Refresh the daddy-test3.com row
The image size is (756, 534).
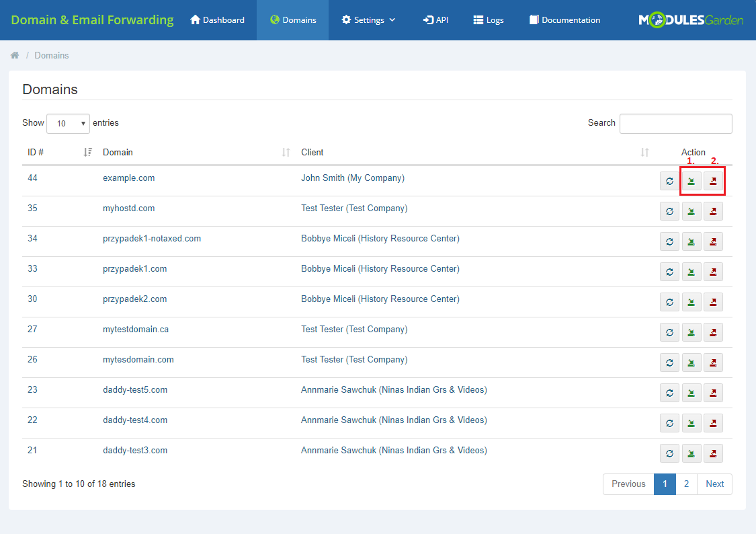(670, 453)
